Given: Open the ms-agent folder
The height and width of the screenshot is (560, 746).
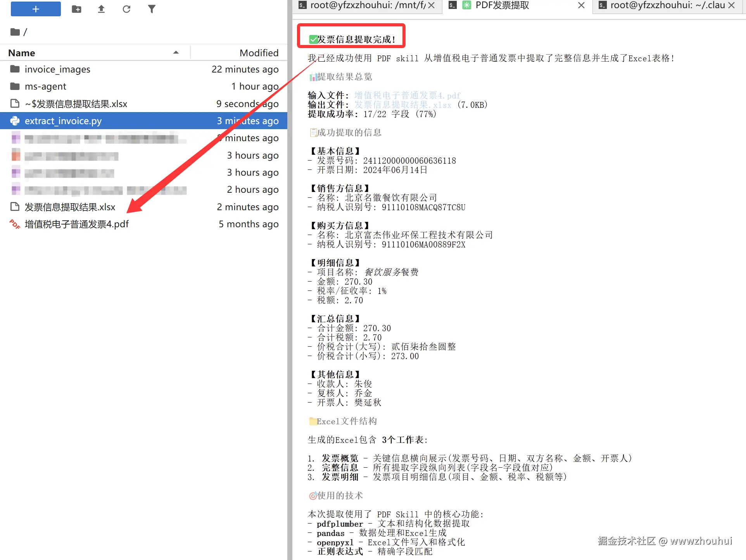Looking at the screenshot, I should (45, 86).
